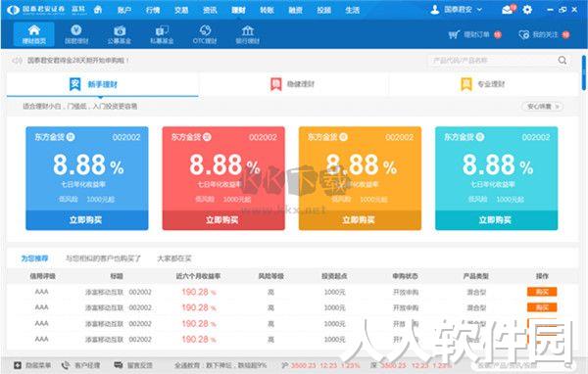This screenshot has width=588, height=374.
Task: Open 私募基金 icon in toolbar
Action: click(x=162, y=30)
